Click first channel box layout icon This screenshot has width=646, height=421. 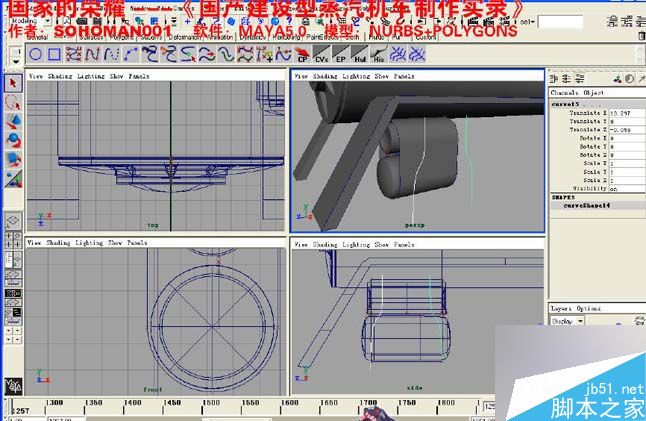[x=554, y=78]
